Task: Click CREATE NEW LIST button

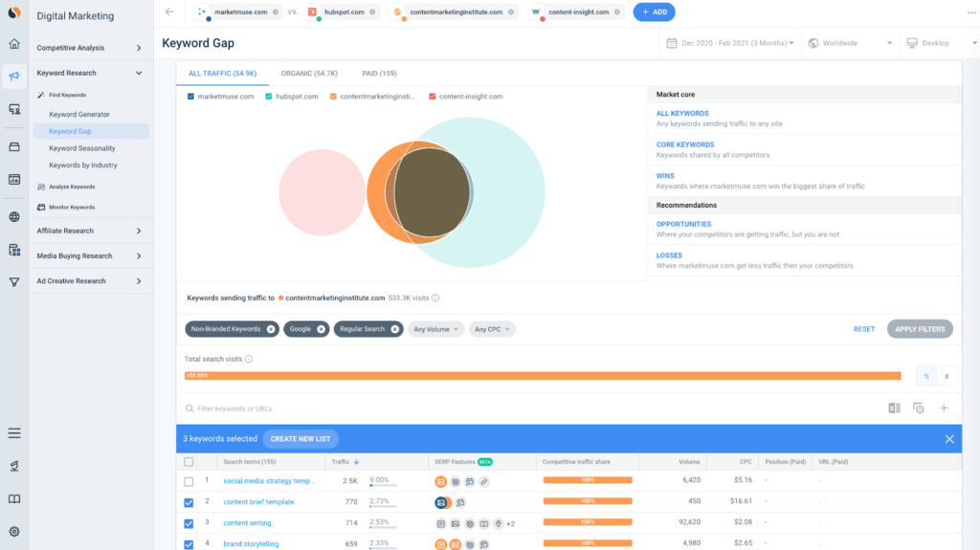Action: pos(300,439)
